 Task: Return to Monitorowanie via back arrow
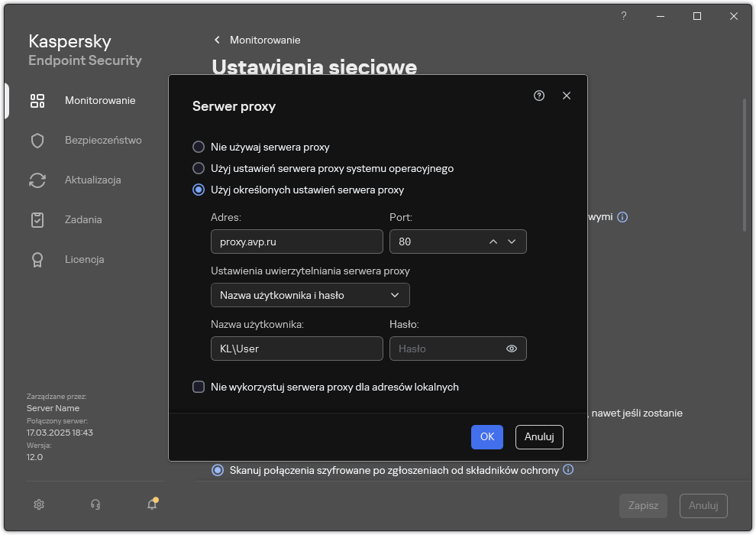(216, 40)
